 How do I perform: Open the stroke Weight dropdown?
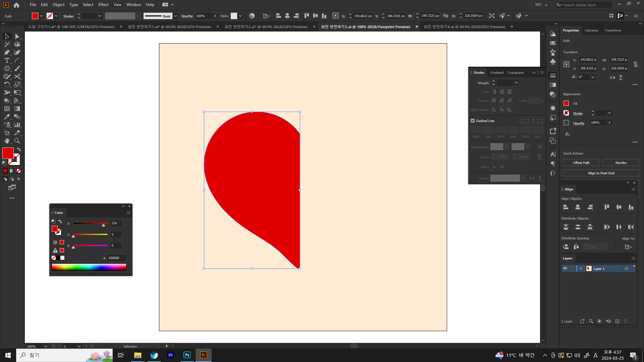[x=516, y=83]
